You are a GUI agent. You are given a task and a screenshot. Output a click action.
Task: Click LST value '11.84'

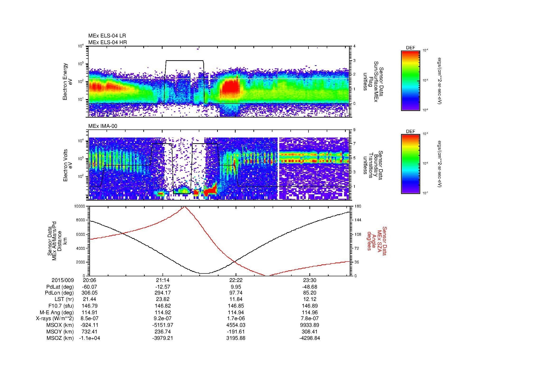tap(236, 300)
